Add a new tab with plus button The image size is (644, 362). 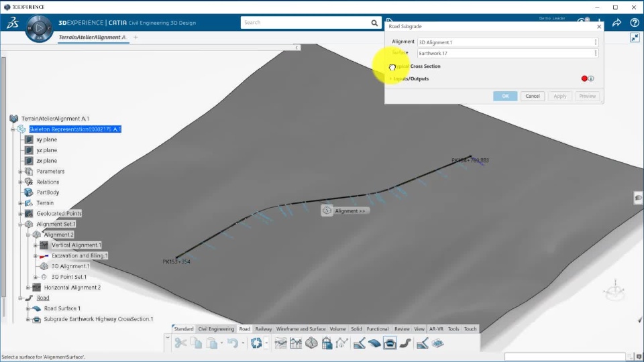tap(136, 38)
